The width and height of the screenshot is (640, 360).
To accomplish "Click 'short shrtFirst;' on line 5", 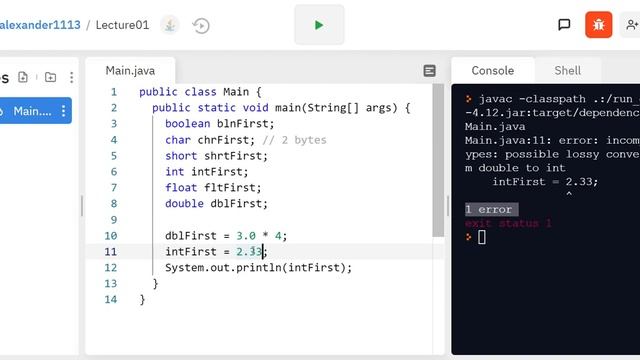I will point(216,156).
